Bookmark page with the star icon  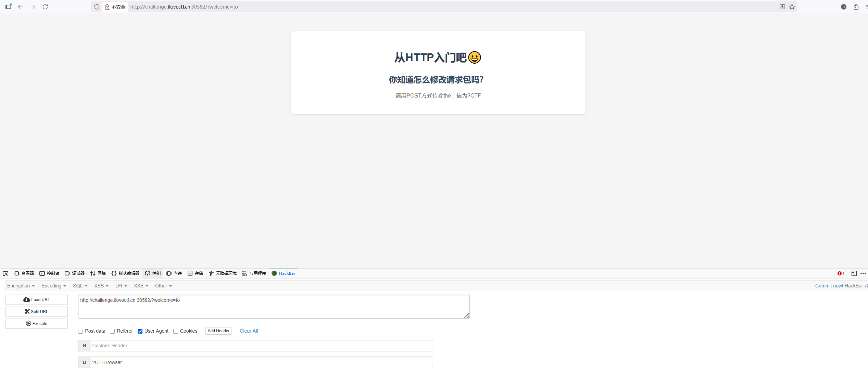pyautogui.click(x=792, y=7)
